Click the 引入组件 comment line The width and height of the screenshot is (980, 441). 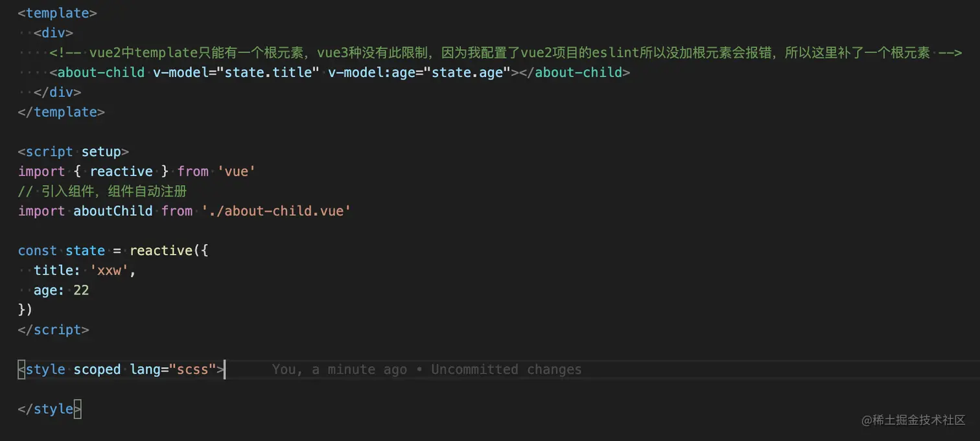pyautogui.click(x=102, y=191)
